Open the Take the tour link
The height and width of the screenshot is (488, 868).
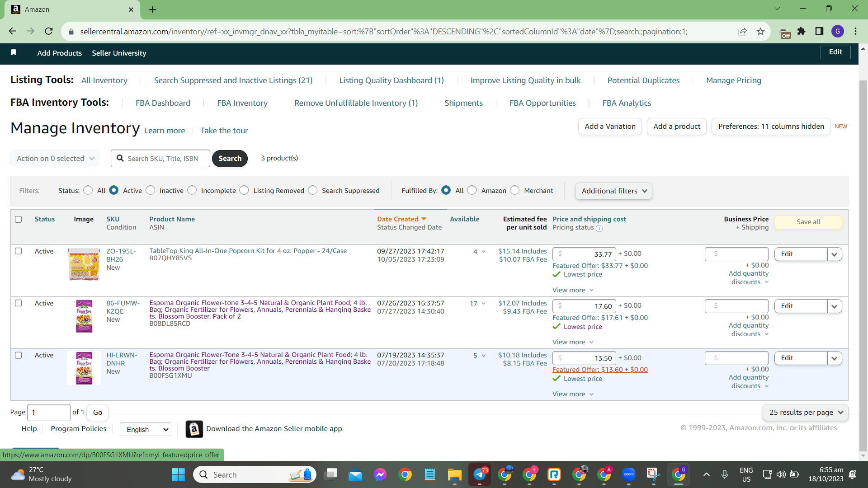click(224, 131)
